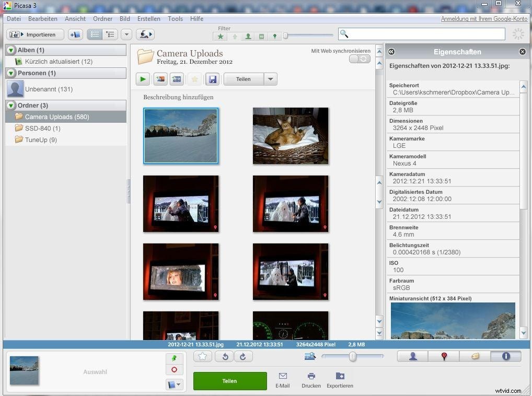The width and height of the screenshot is (532, 396).
Task: Select the People panel icon
Action: pyautogui.click(x=412, y=356)
